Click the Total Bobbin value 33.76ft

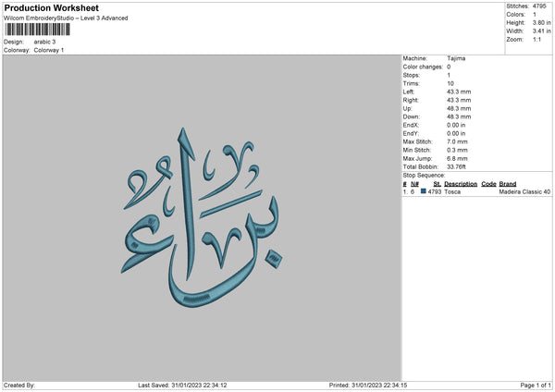[x=456, y=166]
